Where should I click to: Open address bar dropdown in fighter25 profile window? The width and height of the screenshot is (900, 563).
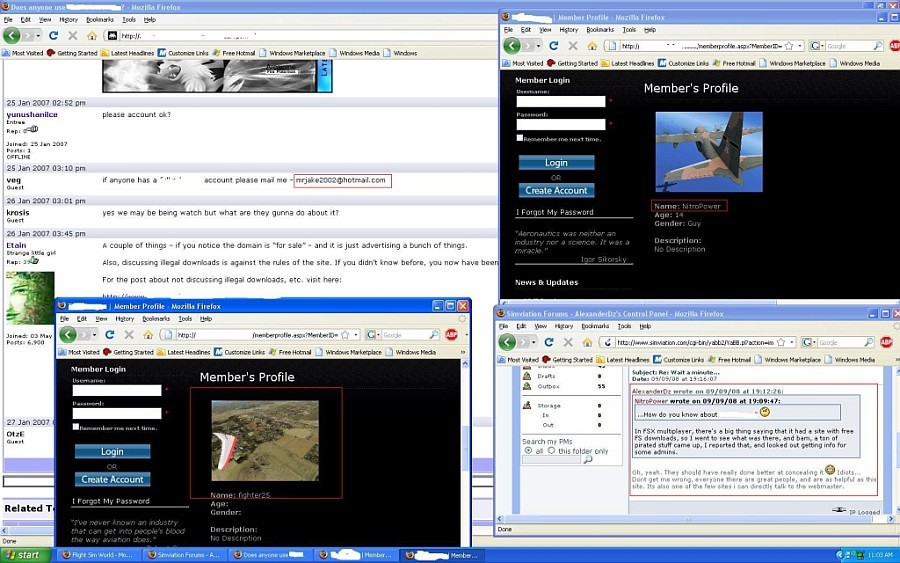(355, 335)
